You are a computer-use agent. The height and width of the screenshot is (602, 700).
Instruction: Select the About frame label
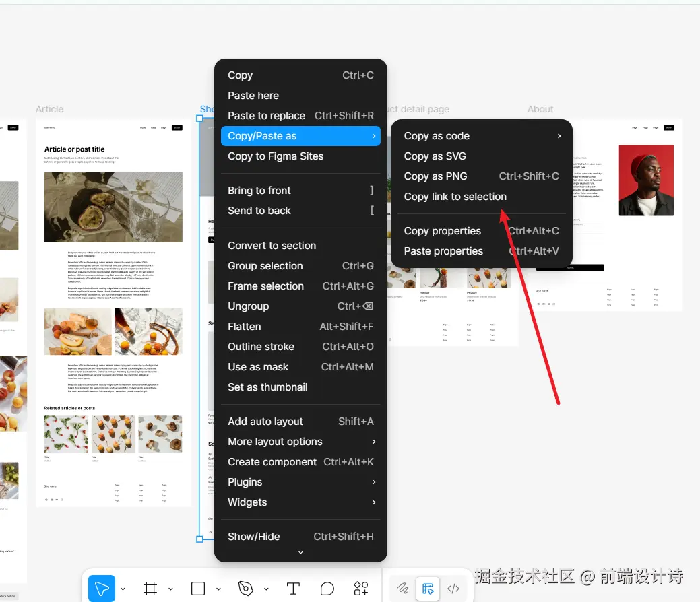[x=540, y=109]
